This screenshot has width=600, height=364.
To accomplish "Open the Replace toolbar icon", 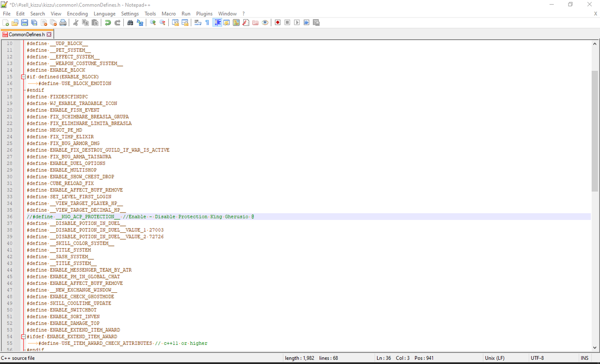I will point(140,22).
